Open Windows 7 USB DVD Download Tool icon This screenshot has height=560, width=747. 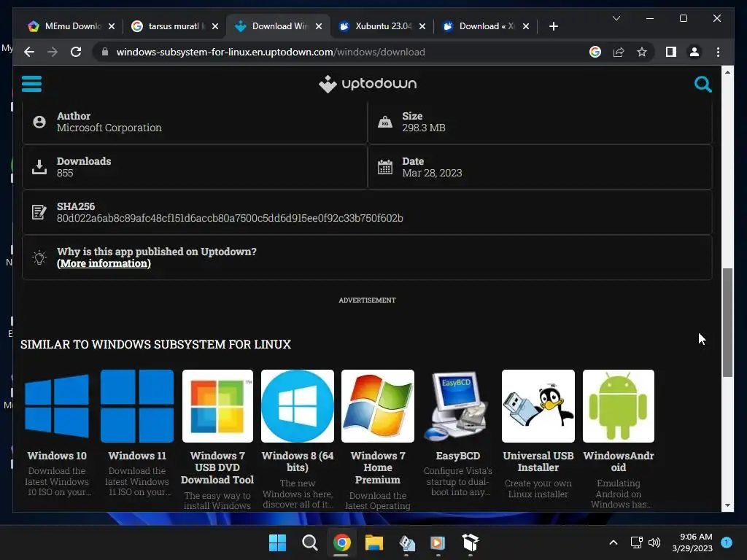tap(217, 405)
